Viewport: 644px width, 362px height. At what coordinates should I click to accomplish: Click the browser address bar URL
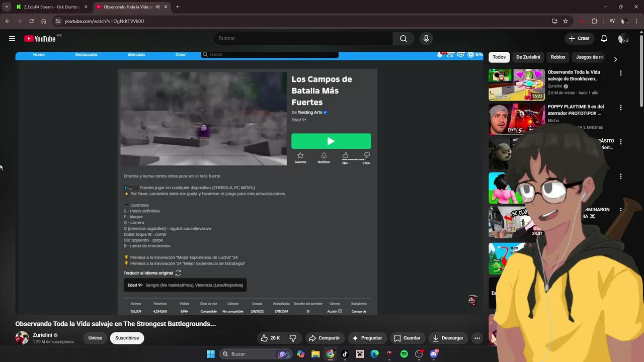click(x=104, y=21)
